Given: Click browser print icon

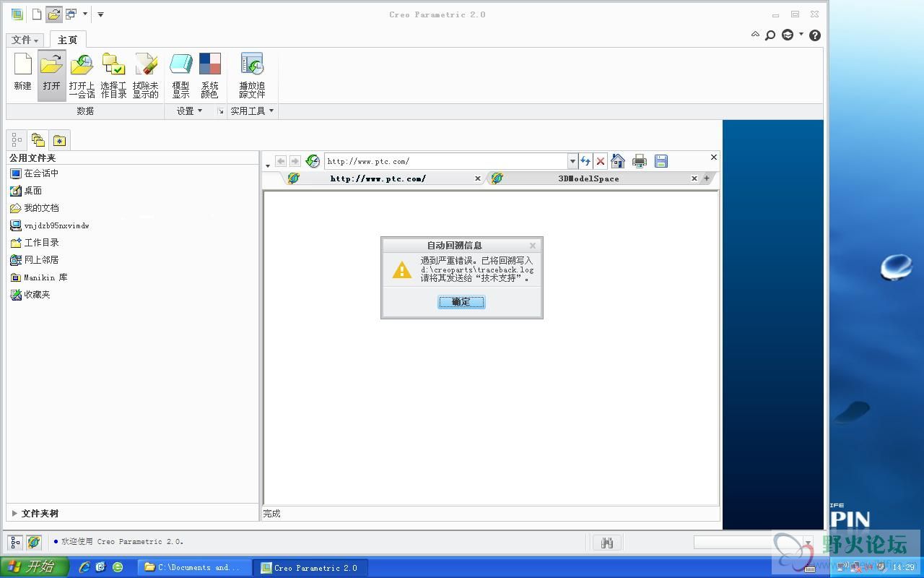Looking at the screenshot, I should click(x=639, y=161).
